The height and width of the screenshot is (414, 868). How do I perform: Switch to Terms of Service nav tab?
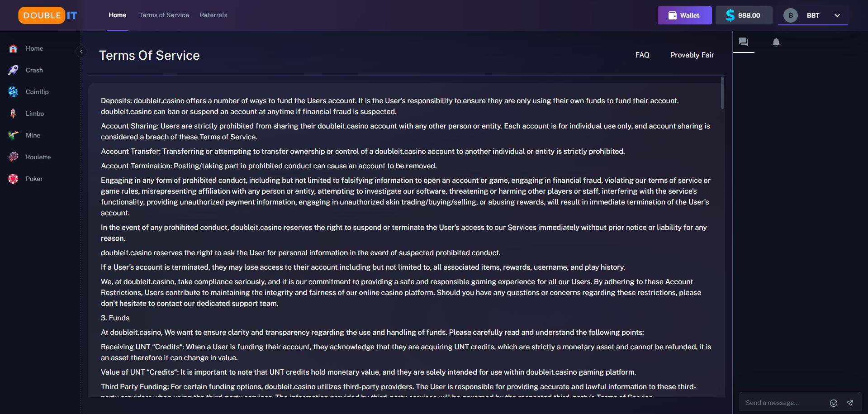(x=164, y=15)
